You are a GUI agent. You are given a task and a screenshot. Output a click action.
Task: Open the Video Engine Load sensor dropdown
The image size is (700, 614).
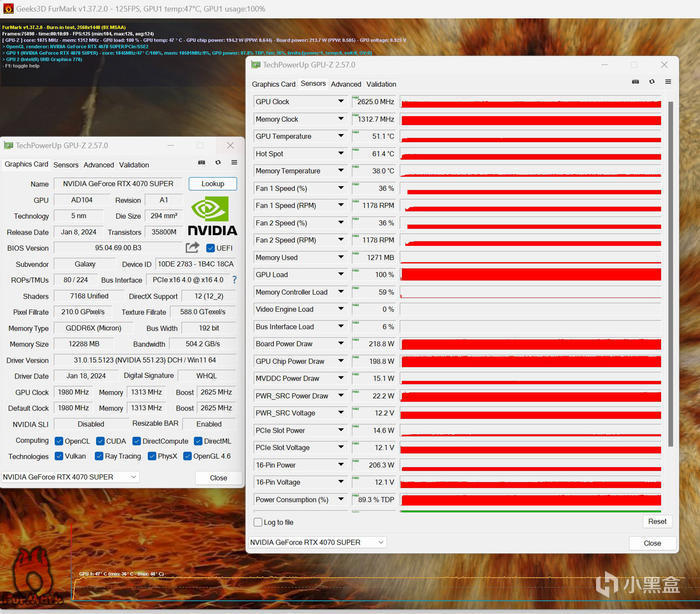341,309
